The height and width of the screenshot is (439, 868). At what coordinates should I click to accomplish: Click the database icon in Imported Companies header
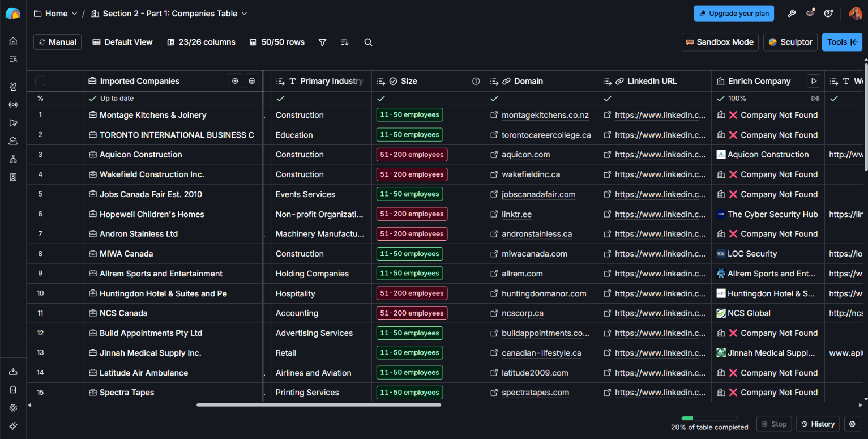(x=252, y=81)
